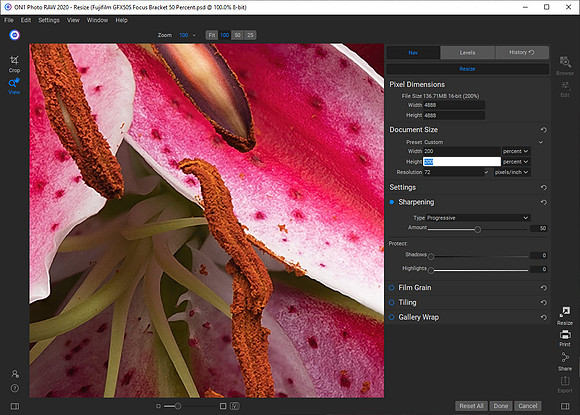Screen dimensions: 580x415
Task: Select the Crop tool
Action: point(14,64)
